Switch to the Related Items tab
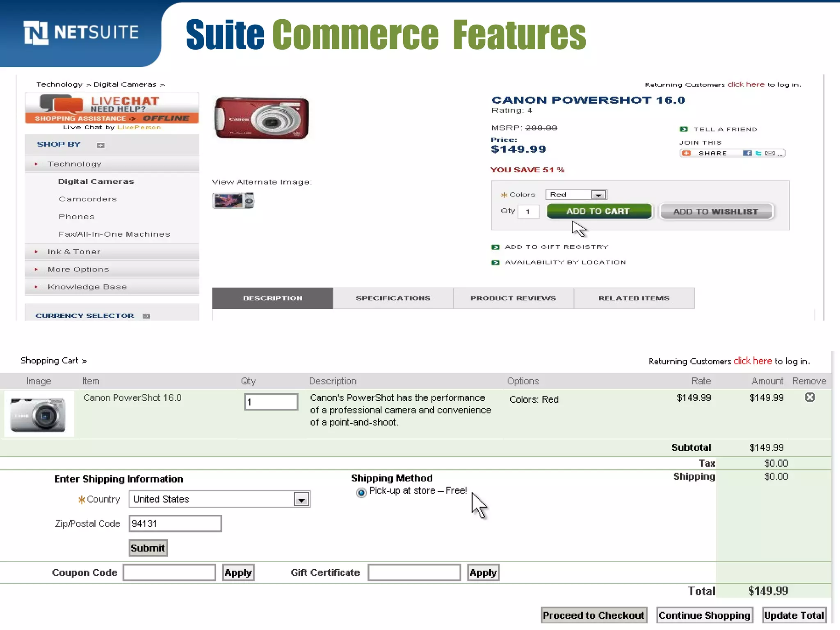This screenshot has height=630, width=840. 634,298
